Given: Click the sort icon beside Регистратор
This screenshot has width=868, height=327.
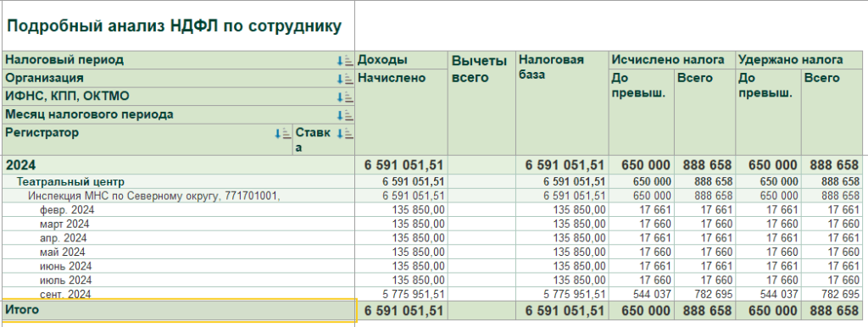Looking at the screenshot, I should click(283, 133).
